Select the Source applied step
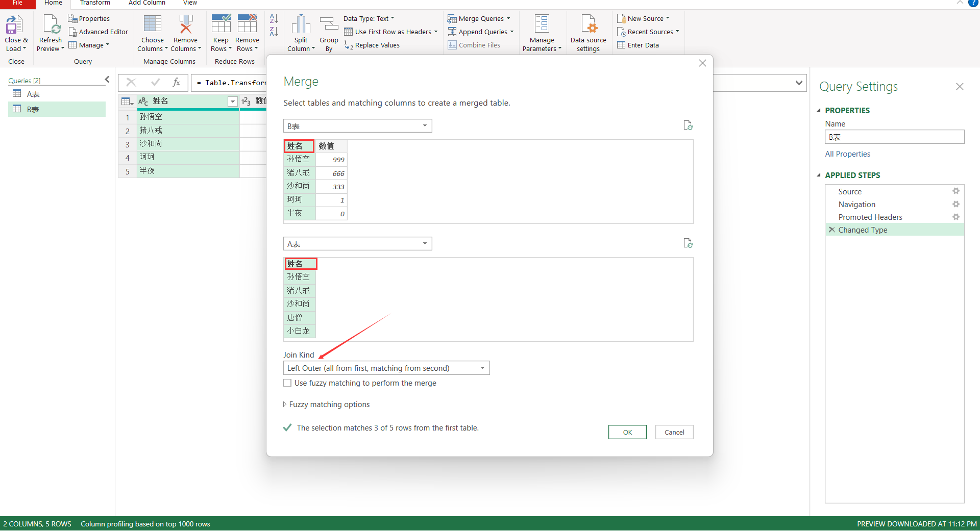The image size is (980, 531). click(850, 192)
